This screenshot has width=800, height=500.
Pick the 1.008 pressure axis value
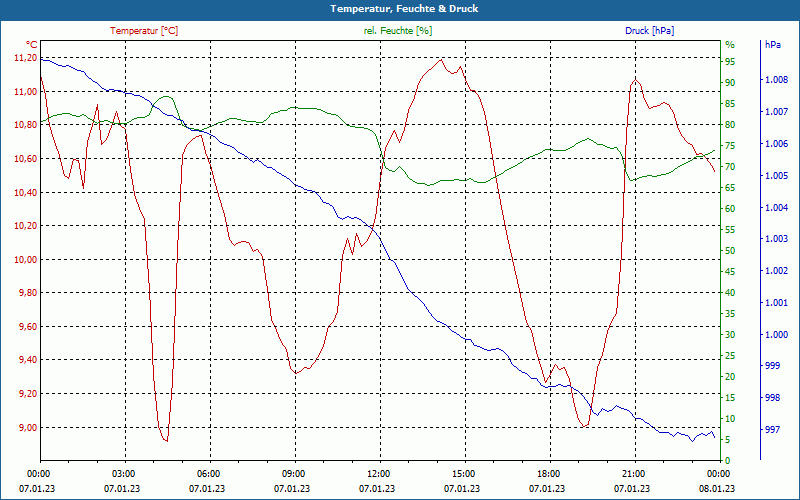point(777,80)
